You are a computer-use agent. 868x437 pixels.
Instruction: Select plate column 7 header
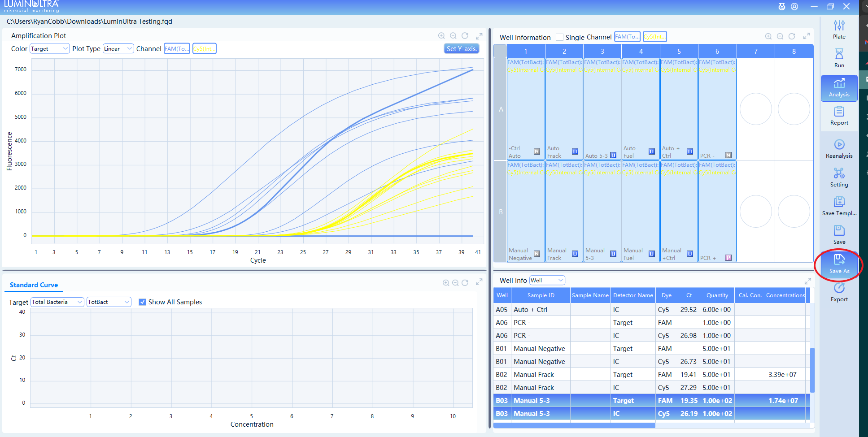click(755, 51)
